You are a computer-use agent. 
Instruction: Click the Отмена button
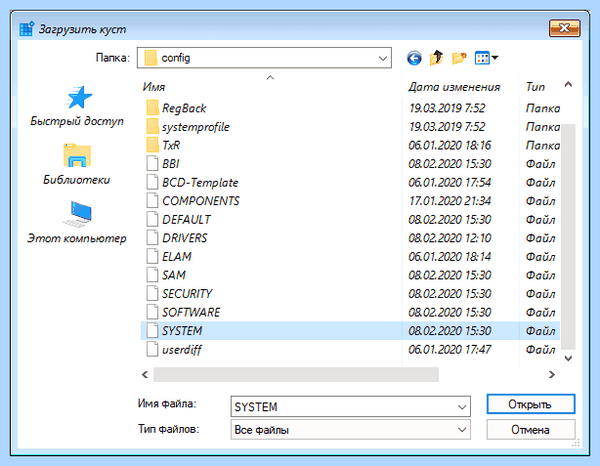point(531,430)
